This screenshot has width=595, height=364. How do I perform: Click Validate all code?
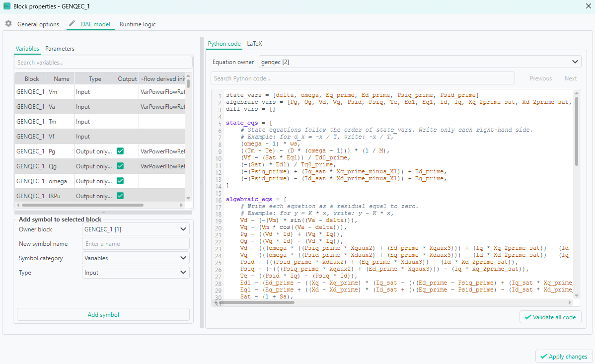coord(550,317)
